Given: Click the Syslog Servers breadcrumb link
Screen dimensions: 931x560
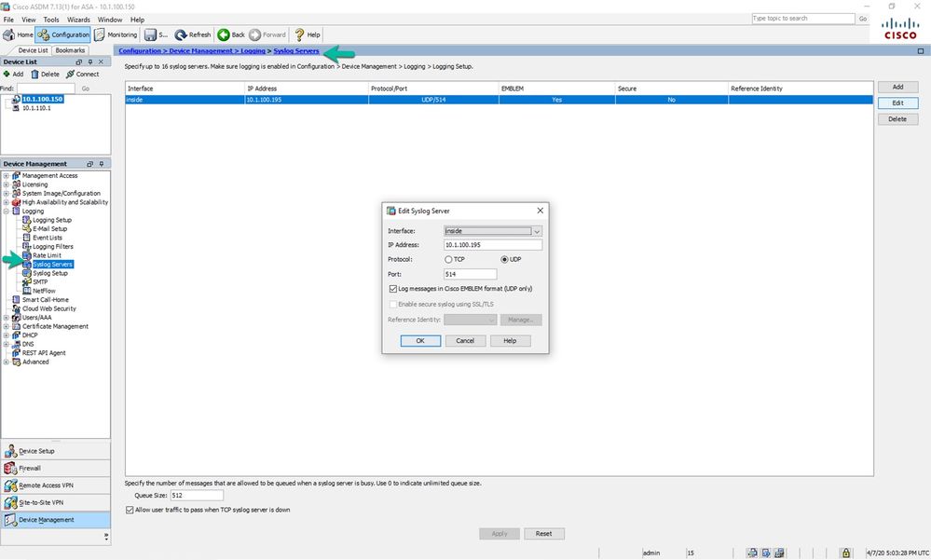Looking at the screenshot, I should [x=296, y=51].
